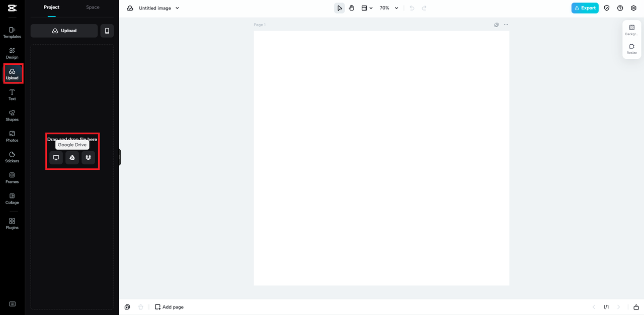Open the Untitled image name dropdown
This screenshot has width=644, height=315.
[x=159, y=8]
